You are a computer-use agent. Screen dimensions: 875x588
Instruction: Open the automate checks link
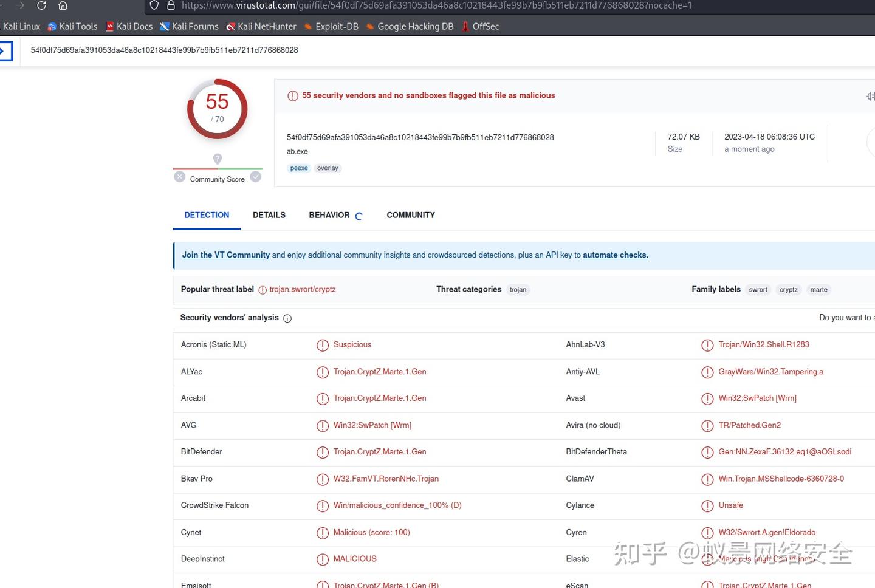pos(615,255)
